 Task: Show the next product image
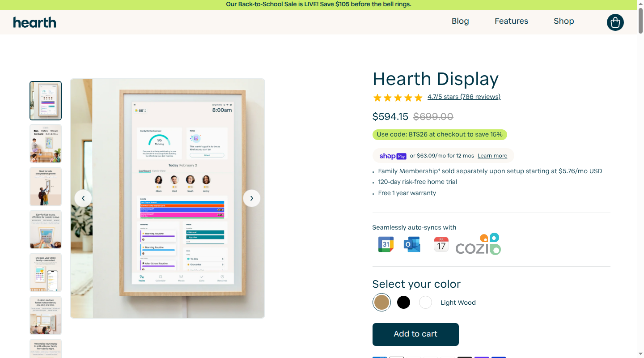coord(252,198)
